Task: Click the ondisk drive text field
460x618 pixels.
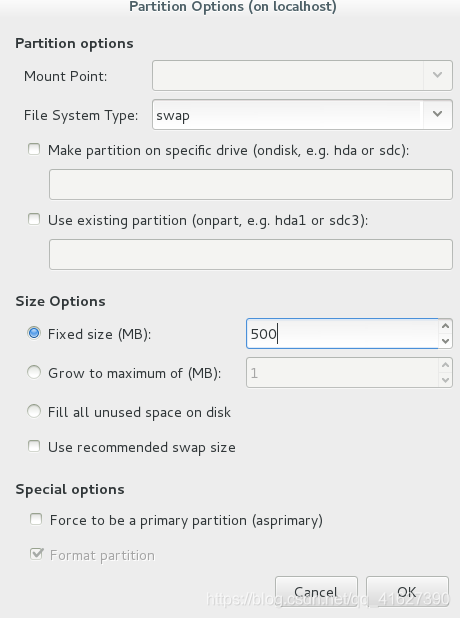Action: coord(251,184)
